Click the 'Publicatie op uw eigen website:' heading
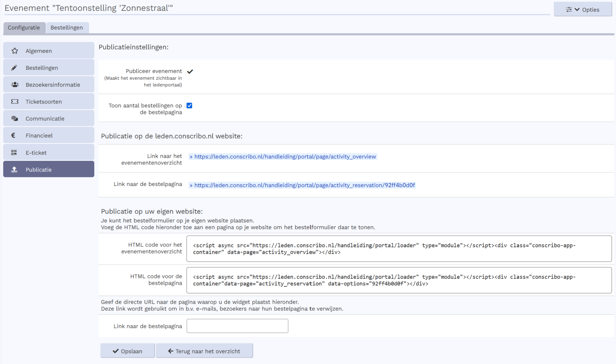The height and width of the screenshot is (364, 616). click(152, 211)
